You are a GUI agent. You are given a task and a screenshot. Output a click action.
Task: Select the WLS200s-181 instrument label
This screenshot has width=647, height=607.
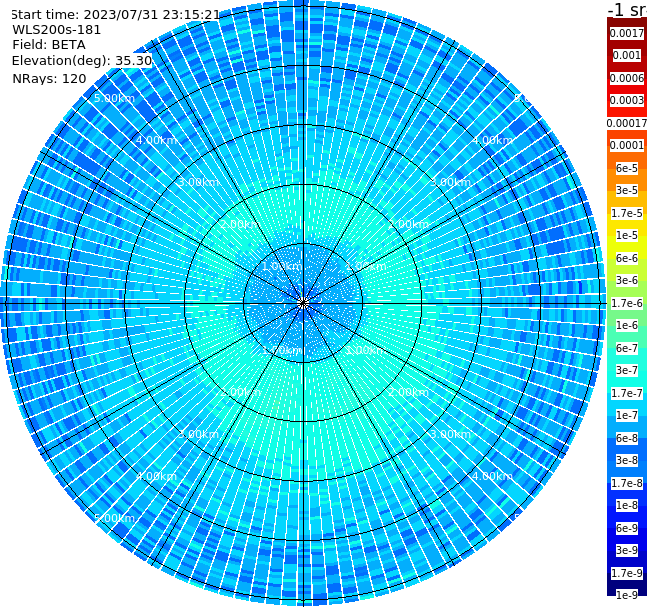point(57,30)
